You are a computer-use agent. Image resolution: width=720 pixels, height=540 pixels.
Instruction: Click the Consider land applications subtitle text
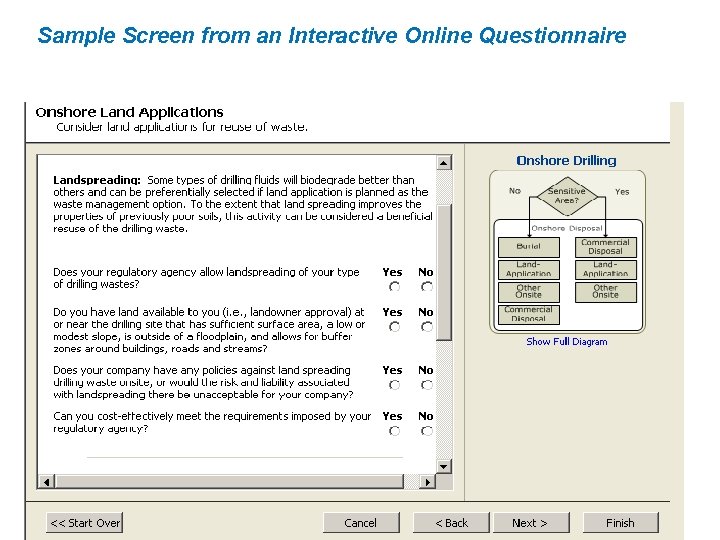click(182, 127)
